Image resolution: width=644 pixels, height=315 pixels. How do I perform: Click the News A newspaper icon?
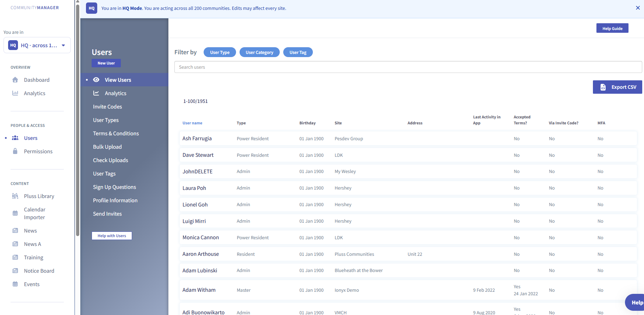[15, 244]
